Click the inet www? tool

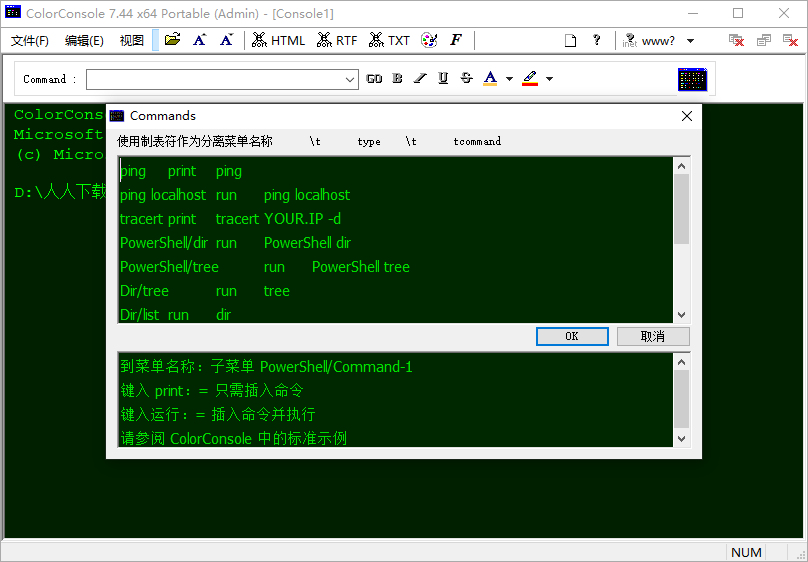pos(648,41)
